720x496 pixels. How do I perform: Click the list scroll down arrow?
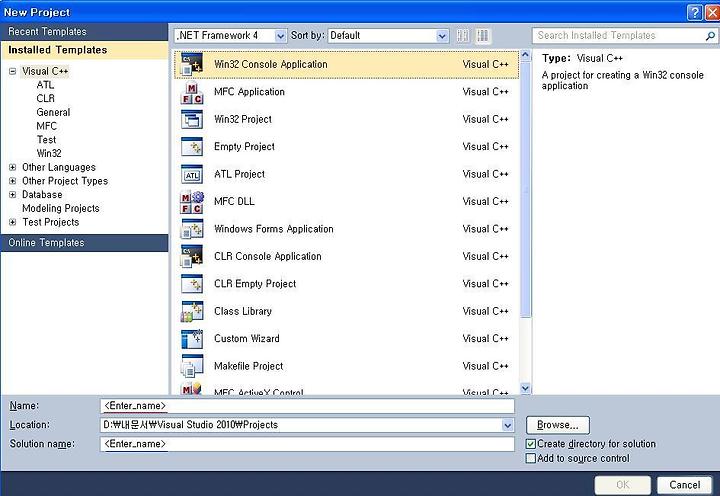pos(526,389)
